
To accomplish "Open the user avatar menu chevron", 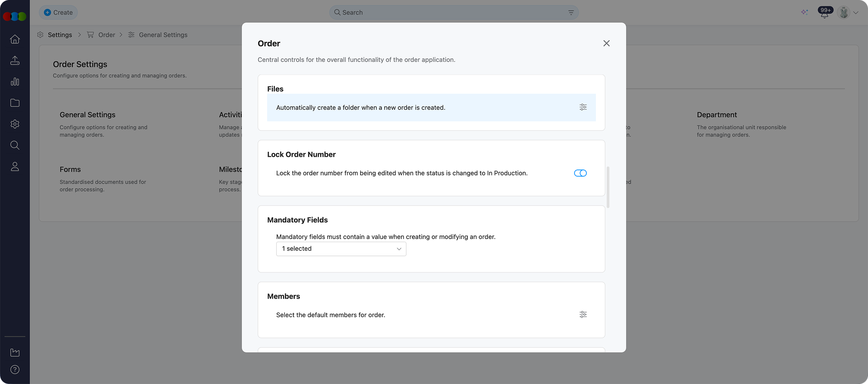I will point(856,13).
